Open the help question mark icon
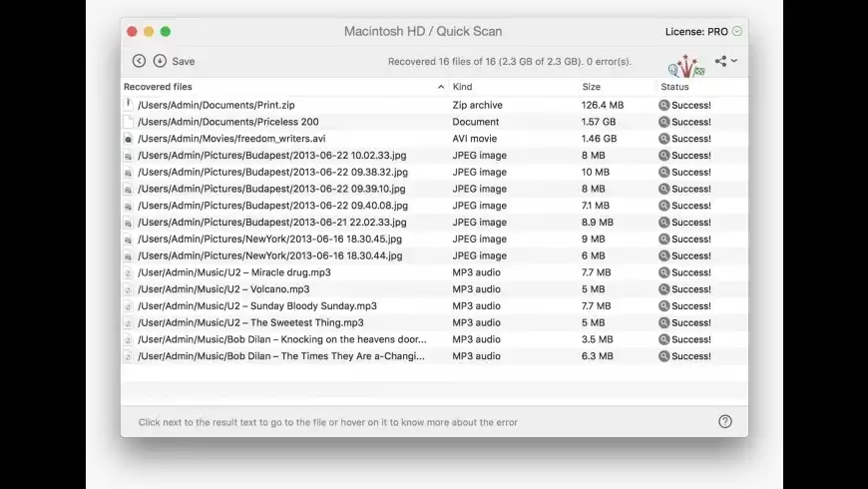The height and width of the screenshot is (489, 868). [725, 421]
